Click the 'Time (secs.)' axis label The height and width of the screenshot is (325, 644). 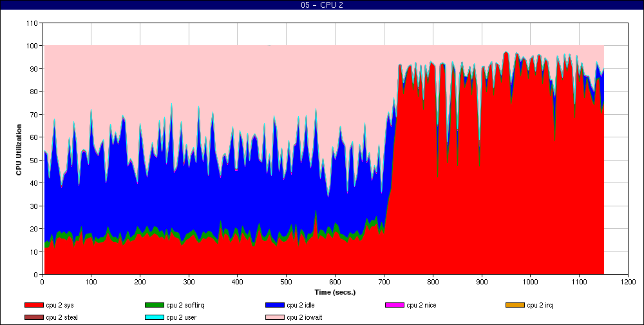click(335, 293)
